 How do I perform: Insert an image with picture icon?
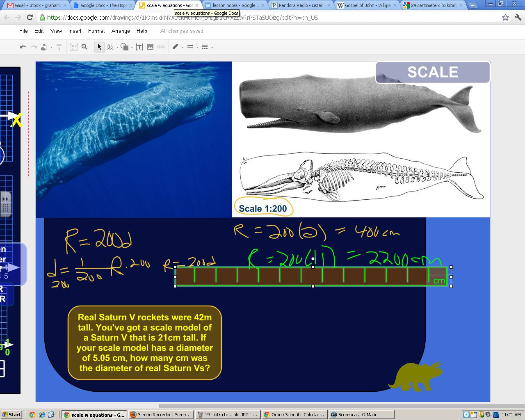click(x=150, y=47)
